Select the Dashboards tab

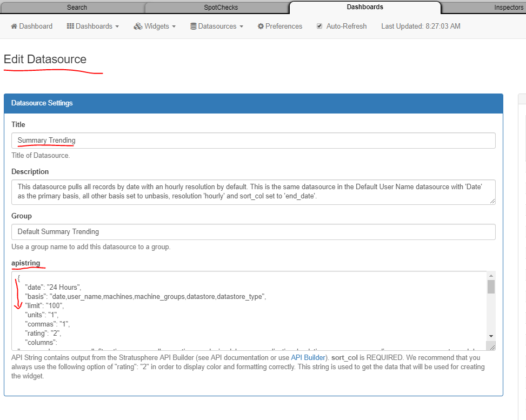365,7
